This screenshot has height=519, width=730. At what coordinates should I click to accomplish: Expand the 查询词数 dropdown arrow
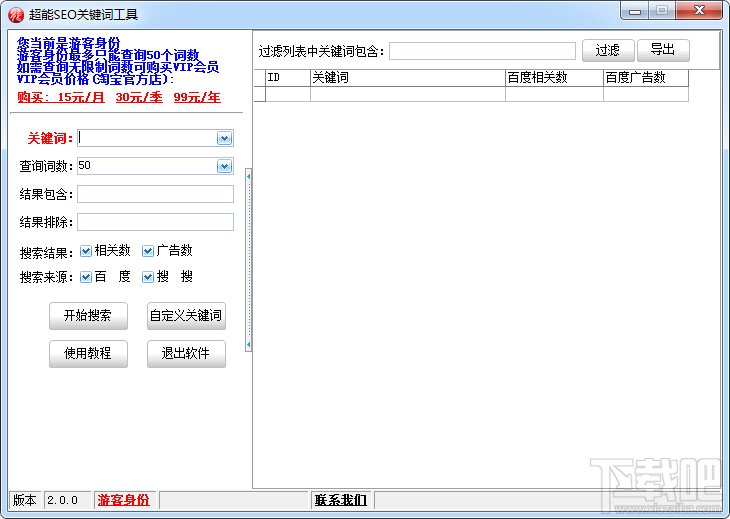(224, 166)
